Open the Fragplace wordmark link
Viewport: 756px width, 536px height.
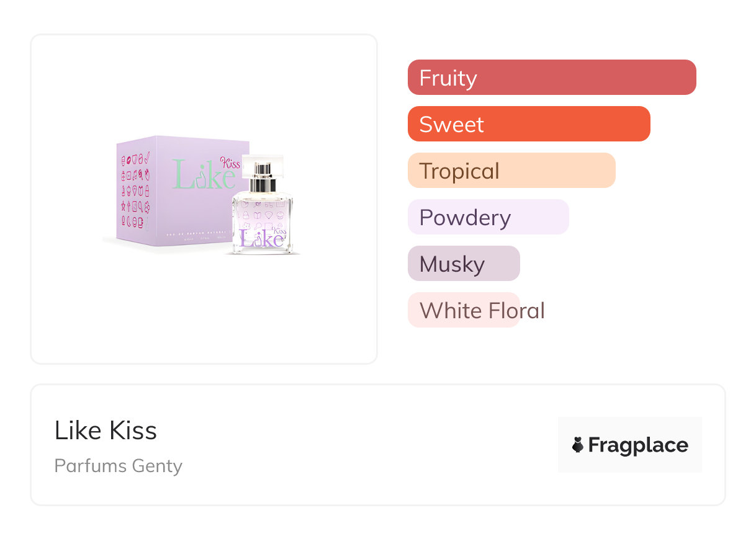point(638,445)
